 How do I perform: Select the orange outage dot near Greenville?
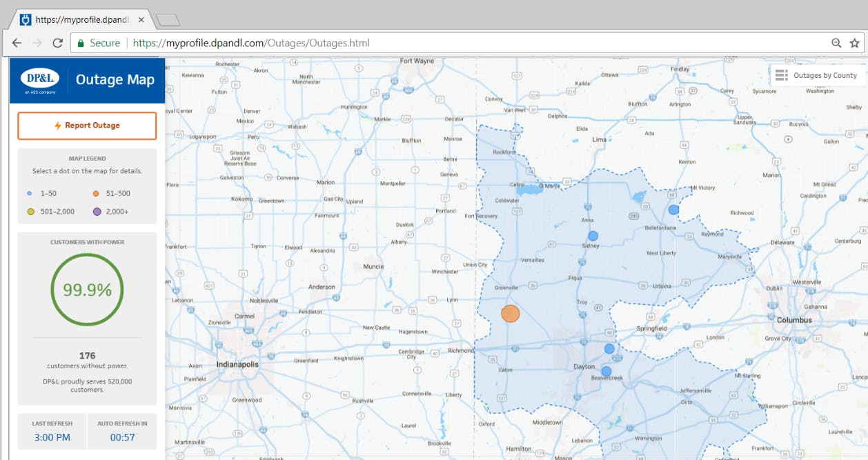tap(511, 313)
